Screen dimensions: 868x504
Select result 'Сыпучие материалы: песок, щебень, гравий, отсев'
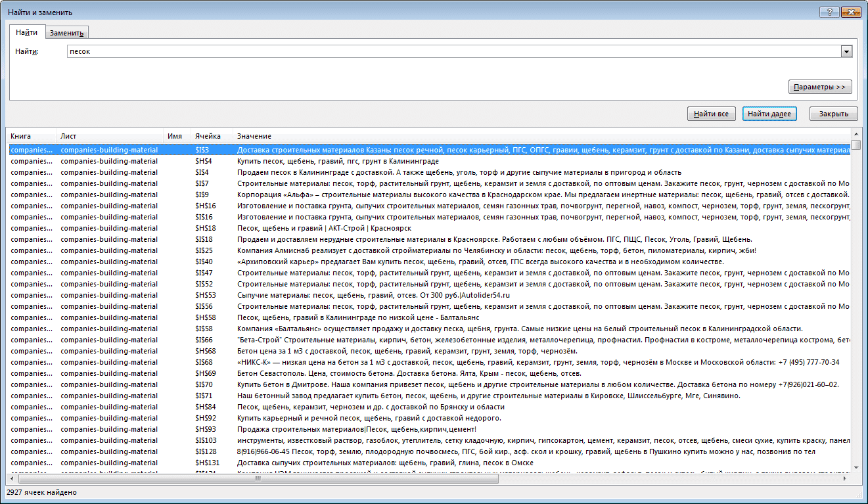pos(428,295)
